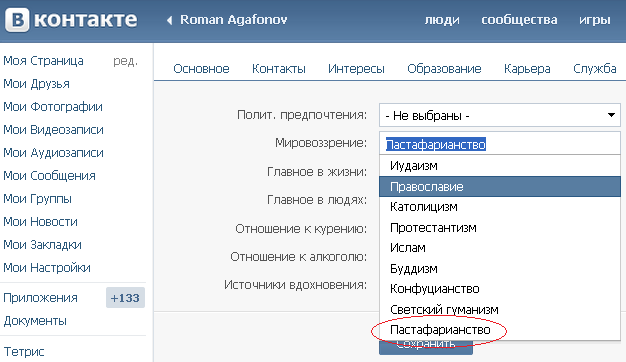This screenshot has width=626, height=362.
Task: Open the Полит. предпочтения dropdown
Action: tap(500, 115)
